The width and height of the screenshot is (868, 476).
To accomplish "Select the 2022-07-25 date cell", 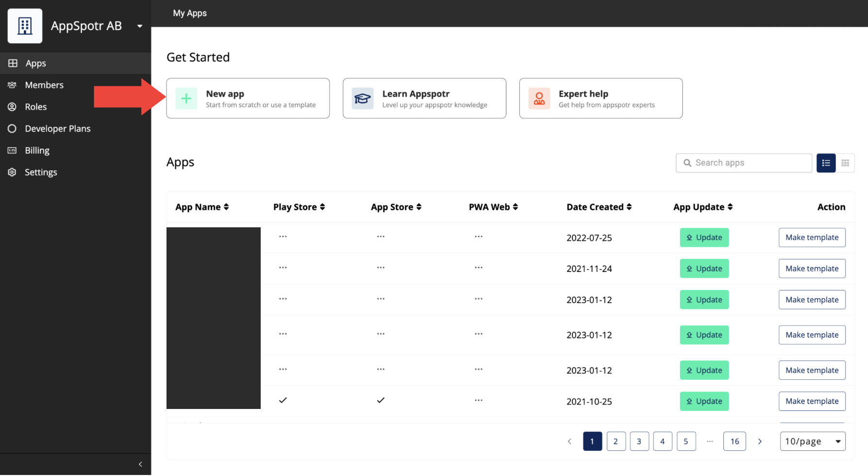I will click(589, 238).
